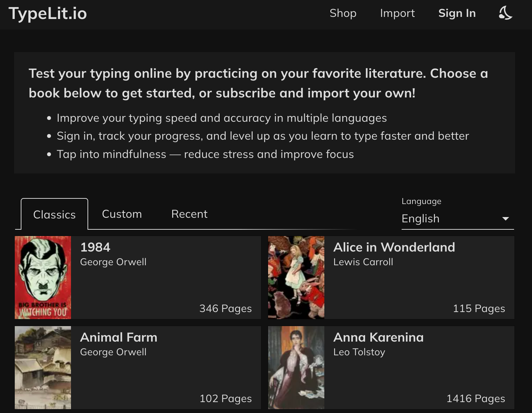Click the 1416 Pages label
532x413 pixels.
475,399
